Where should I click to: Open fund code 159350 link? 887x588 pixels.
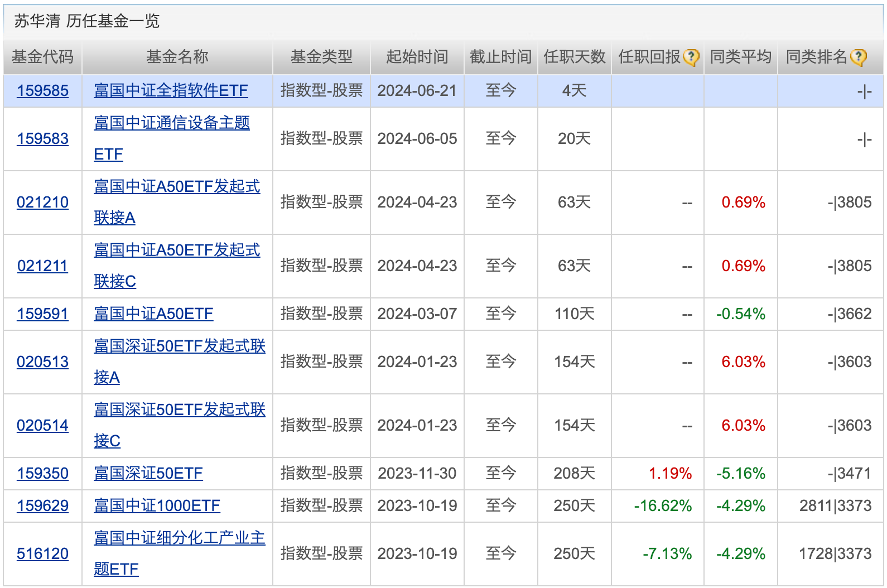[42, 473]
